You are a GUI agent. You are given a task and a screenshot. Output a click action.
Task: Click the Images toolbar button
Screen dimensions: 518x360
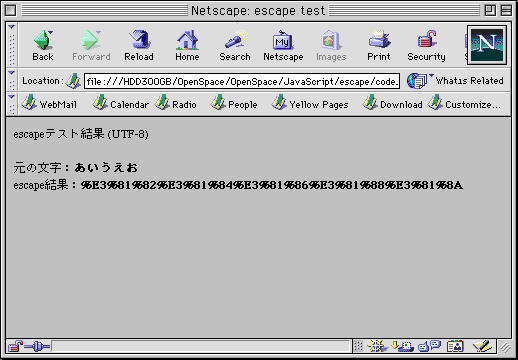point(331,46)
